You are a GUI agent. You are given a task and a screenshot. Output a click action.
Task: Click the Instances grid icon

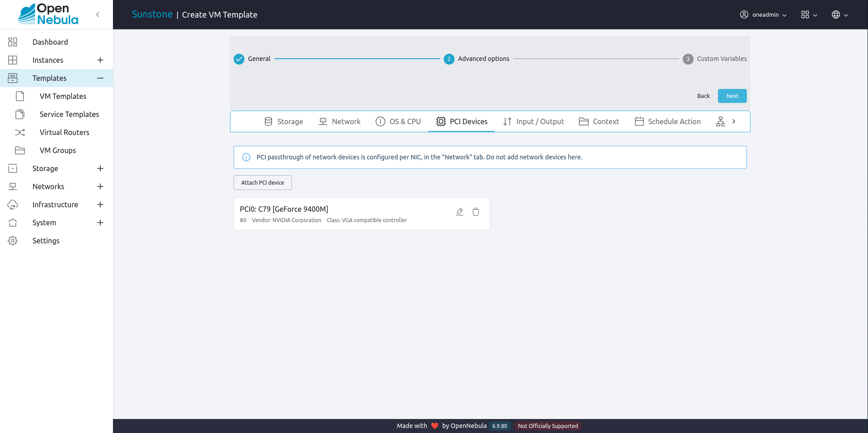[x=13, y=60]
